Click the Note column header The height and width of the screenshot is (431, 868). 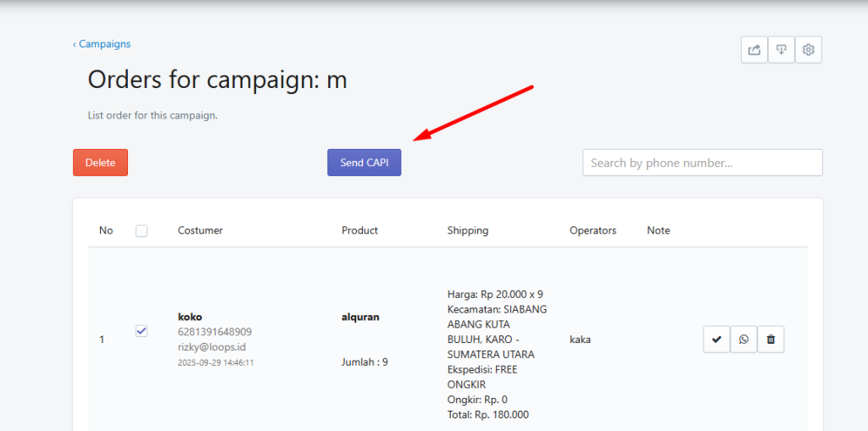click(658, 230)
